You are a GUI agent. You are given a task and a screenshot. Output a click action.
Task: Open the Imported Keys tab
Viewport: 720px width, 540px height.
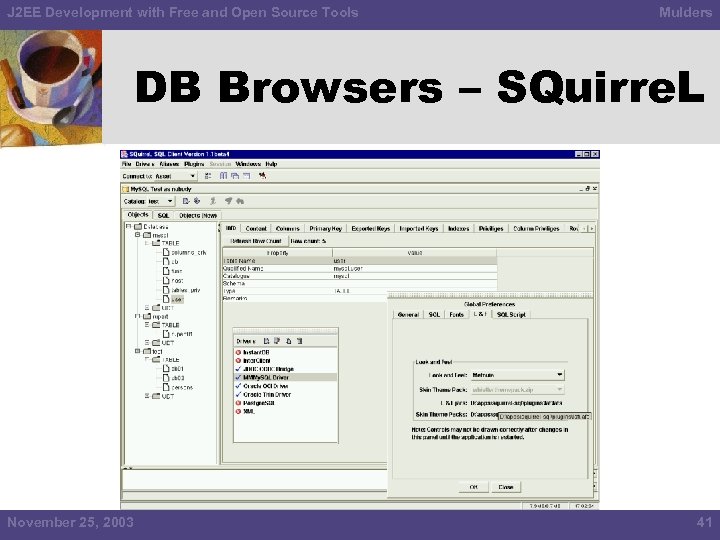(x=419, y=228)
